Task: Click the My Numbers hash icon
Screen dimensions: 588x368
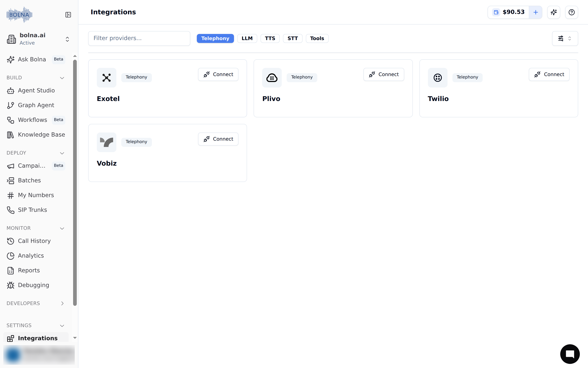Action: point(10,195)
